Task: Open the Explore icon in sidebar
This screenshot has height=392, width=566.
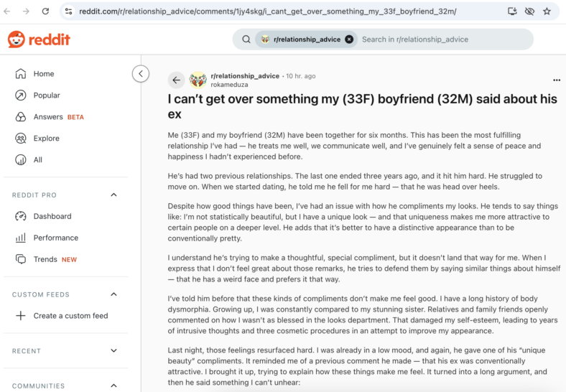Action: coord(21,139)
